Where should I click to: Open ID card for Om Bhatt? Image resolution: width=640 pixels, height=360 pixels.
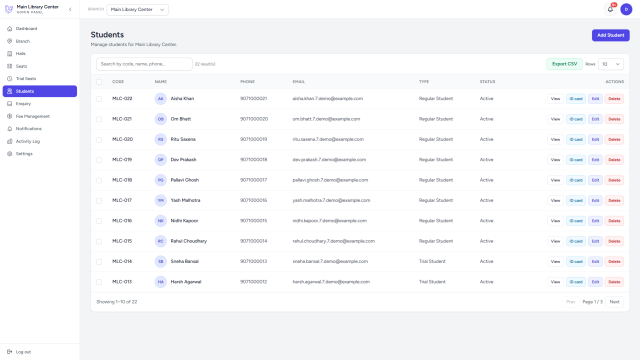pos(576,119)
